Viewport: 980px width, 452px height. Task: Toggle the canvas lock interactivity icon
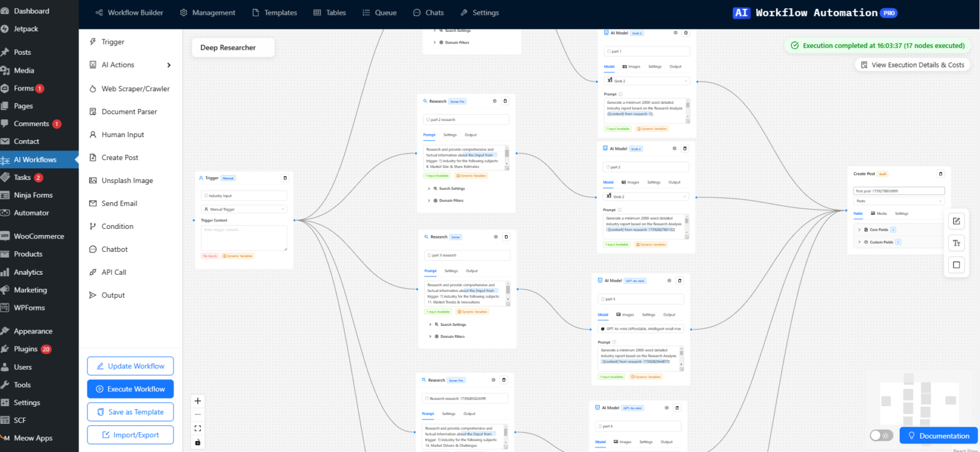(198, 442)
